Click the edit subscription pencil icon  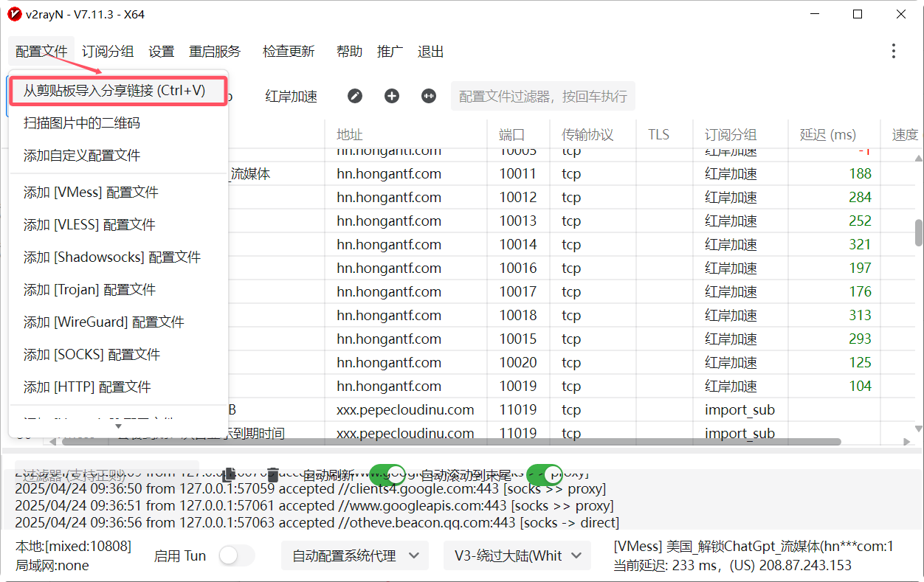pyautogui.click(x=355, y=96)
